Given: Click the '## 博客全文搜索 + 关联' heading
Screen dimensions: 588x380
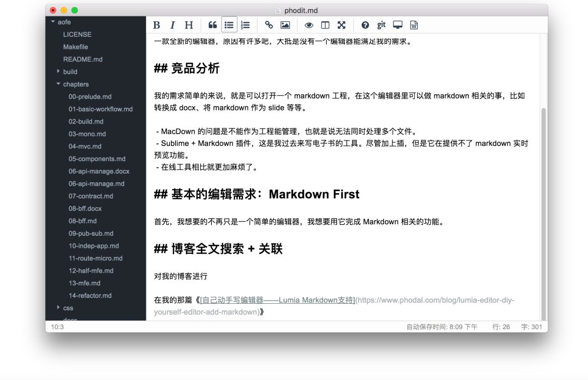Looking at the screenshot, I should 218,248.
